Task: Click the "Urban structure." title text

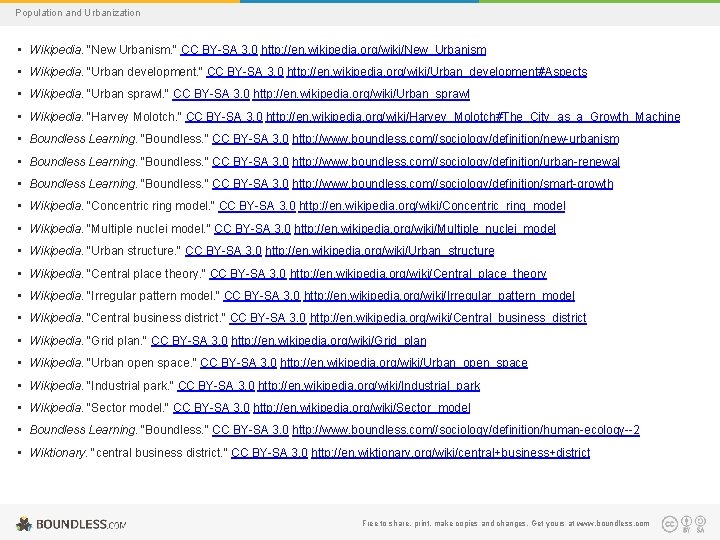Action: click(x=134, y=251)
